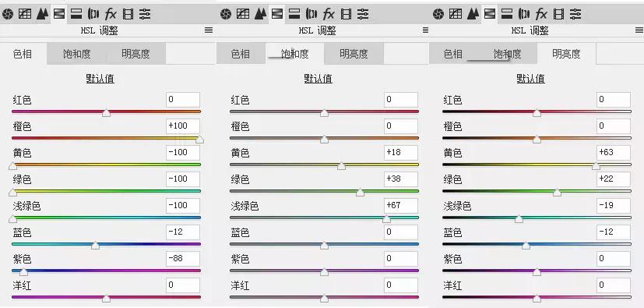Switch to 明亮度 tab in the Hue panel

click(136, 54)
